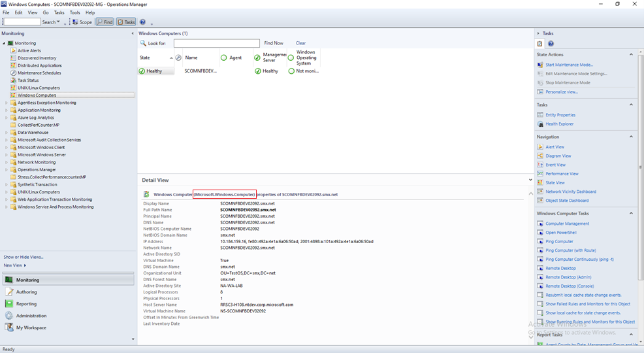Open the View menu
The height and width of the screenshot is (353, 644).
pyautogui.click(x=33, y=12)
